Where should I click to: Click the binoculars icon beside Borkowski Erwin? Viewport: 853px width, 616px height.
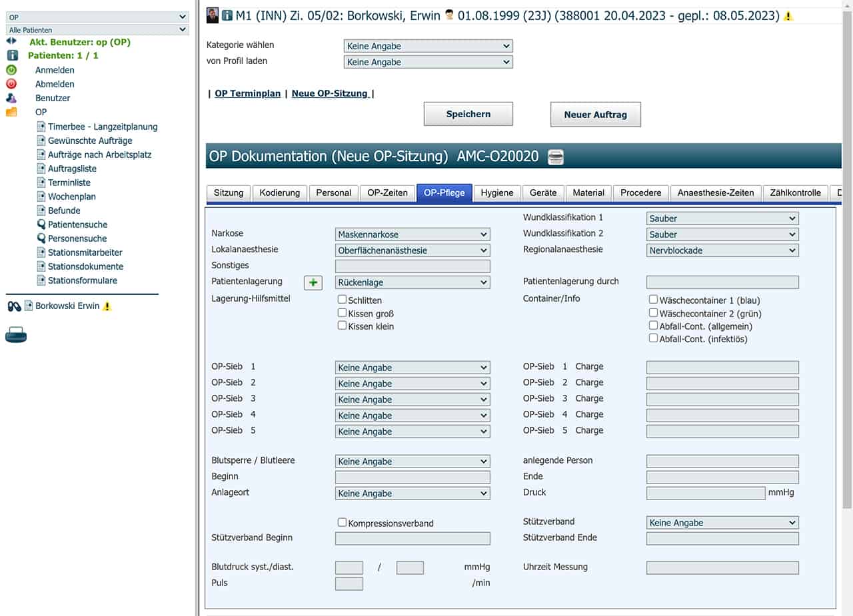point(14,306)
